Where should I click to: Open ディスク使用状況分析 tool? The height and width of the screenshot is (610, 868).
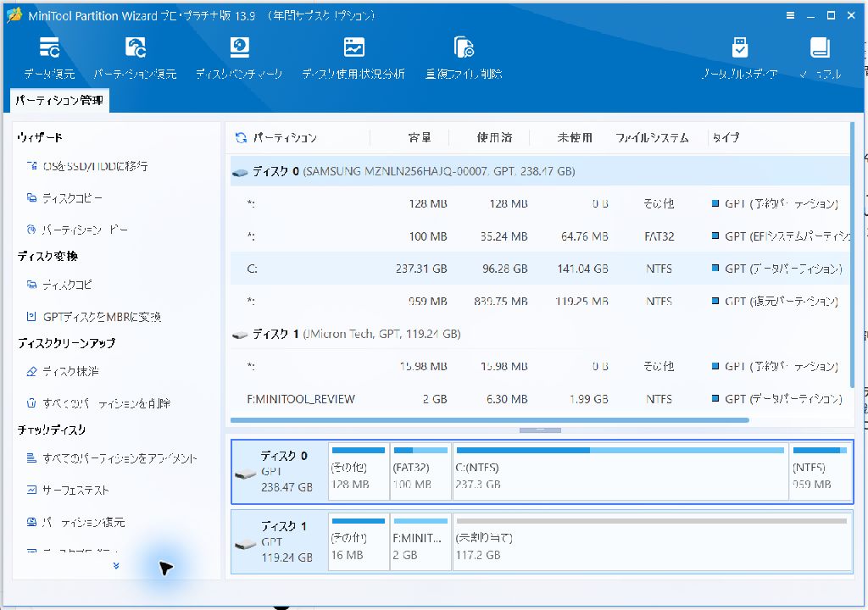353,58
